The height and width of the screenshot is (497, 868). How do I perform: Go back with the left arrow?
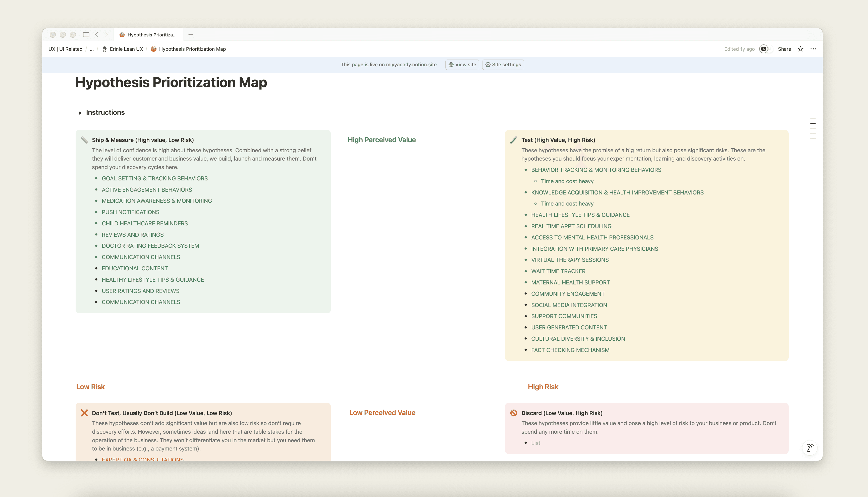coord(97,34)
